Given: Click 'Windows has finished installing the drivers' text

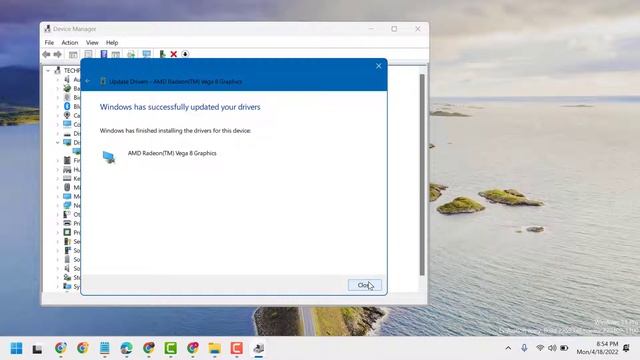Looking at the screenshot, I should click(175, 131).
